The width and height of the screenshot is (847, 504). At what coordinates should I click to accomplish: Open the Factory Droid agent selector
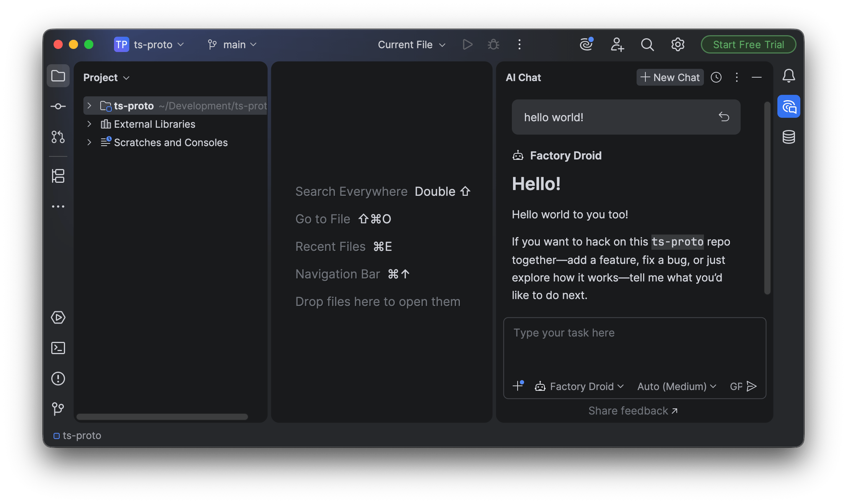pos(579,386)
